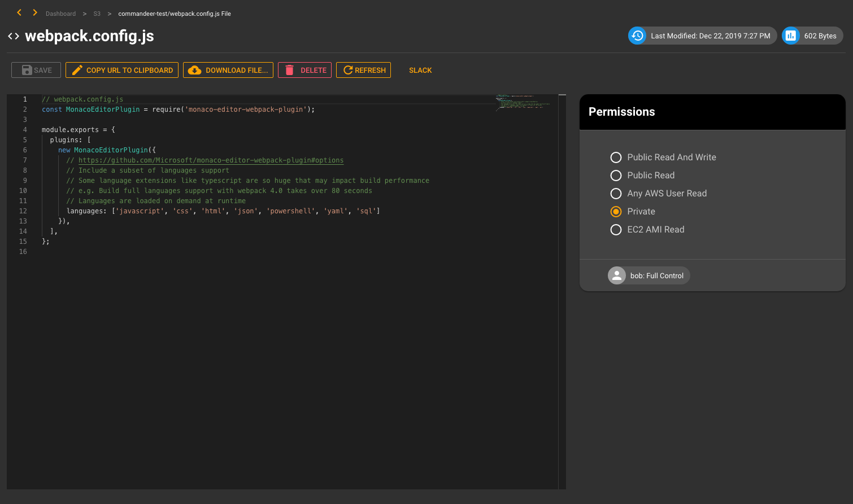Click the 'new MonacoEditorPlugin({' line
The image size is (853, 504).
107,150
